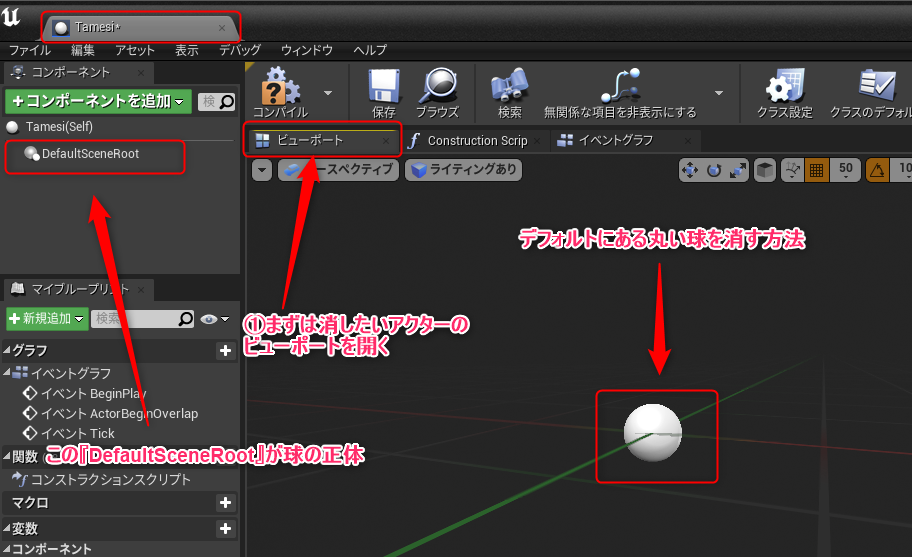Click the Lit (ライティングあり) view mode button
This screenshot has width=912, height=557.
pos(463,170)
